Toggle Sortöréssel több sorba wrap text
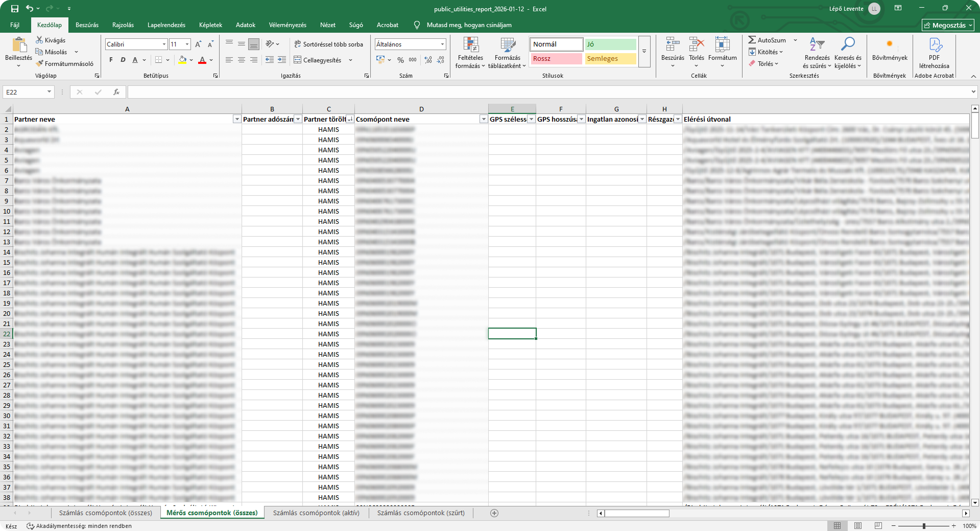This screenshot has width=980, height=531. click(328, 44)
